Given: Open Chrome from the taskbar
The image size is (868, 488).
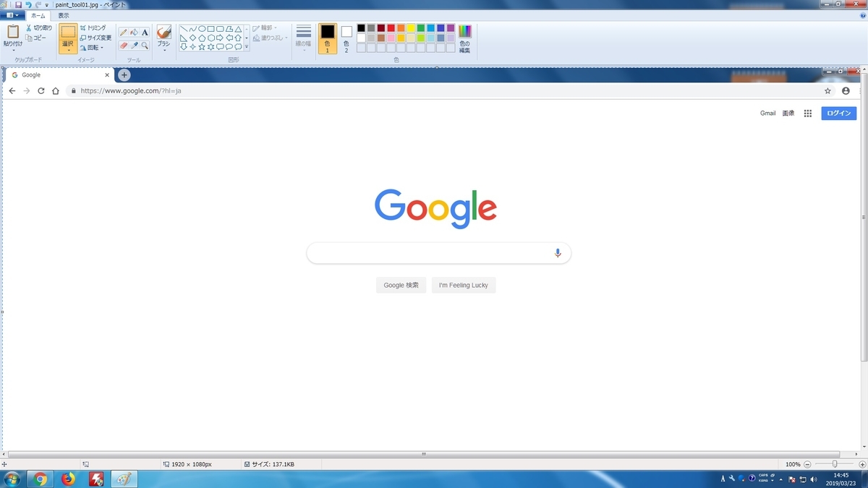Looking at the screenshot, I should pyautogui.click(x=40, y=479).
